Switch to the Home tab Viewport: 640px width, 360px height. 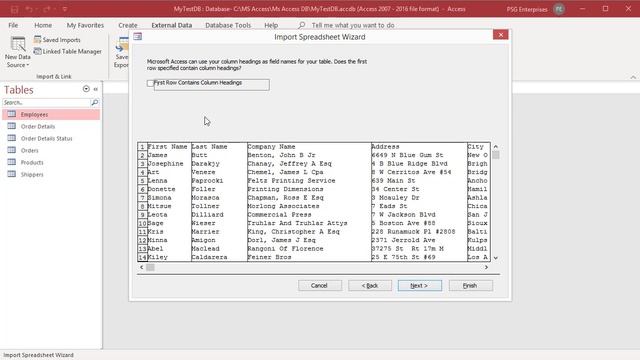(43, 25)
